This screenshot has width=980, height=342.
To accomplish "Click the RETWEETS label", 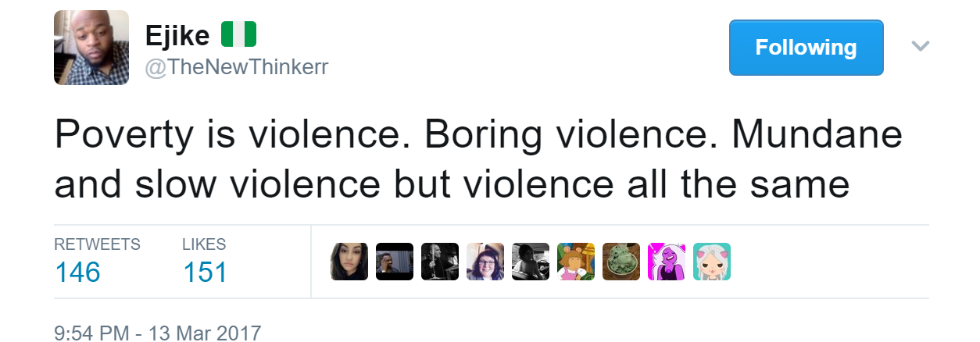I will point(97,244).
